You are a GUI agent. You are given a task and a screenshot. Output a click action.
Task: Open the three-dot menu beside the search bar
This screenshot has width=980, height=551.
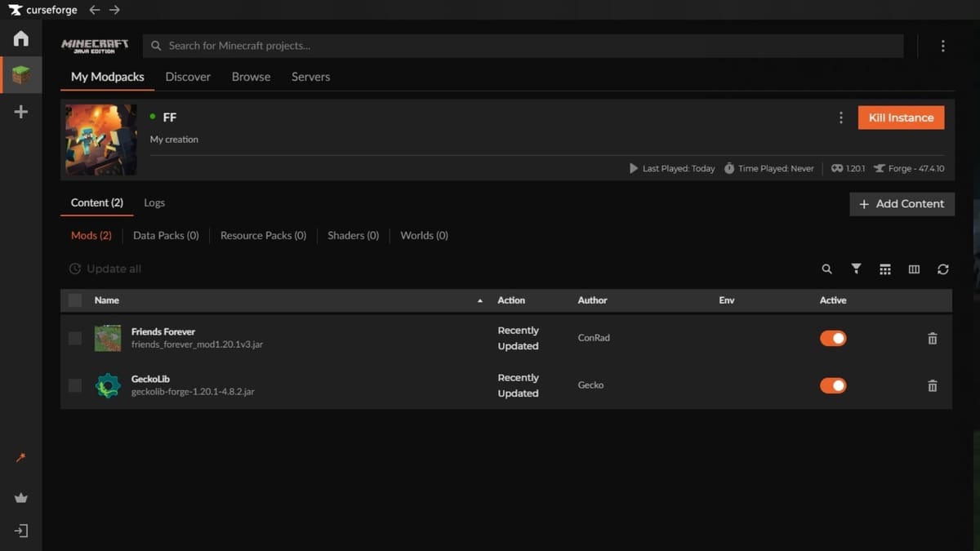point(942,46)
